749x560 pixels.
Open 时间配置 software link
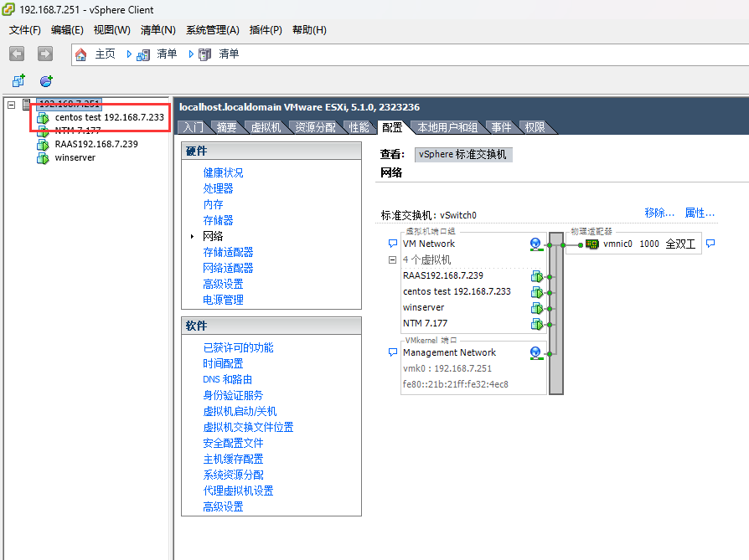(x=223, y=364)
